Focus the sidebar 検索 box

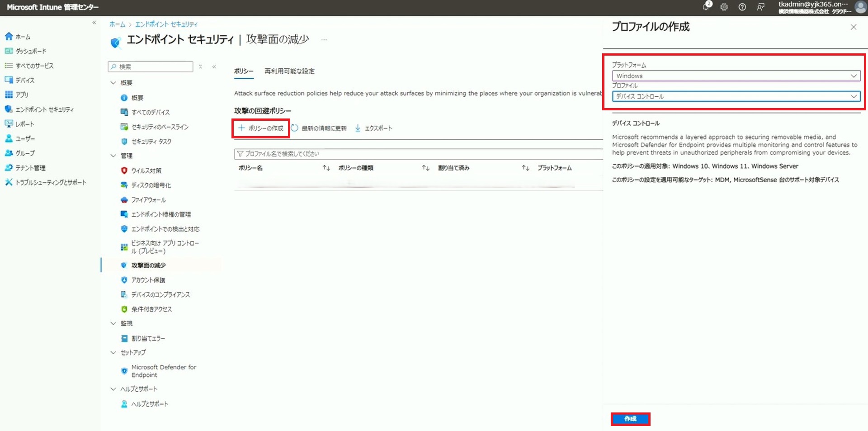[151, 66]
